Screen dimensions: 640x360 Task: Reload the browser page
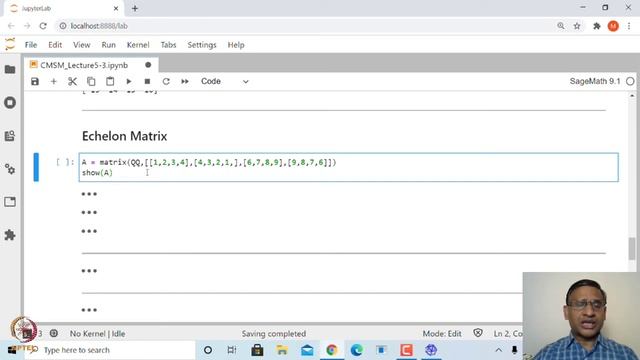click(43, 26)
